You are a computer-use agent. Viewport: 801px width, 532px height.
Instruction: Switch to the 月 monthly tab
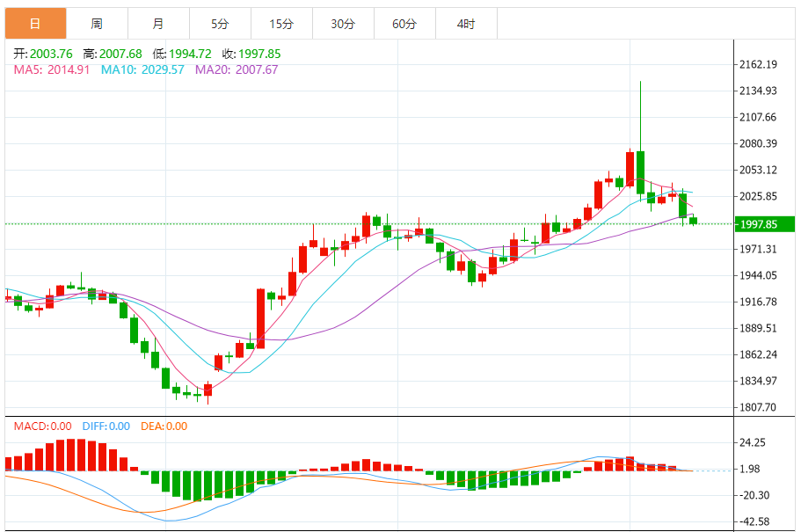pyautogui.click(x=158, y=24)
